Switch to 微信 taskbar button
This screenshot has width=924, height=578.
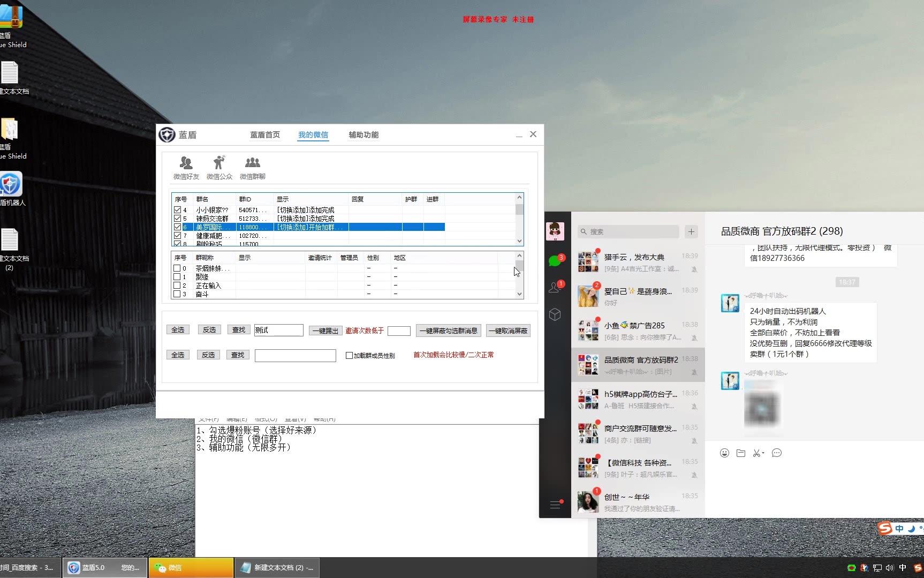191,568
